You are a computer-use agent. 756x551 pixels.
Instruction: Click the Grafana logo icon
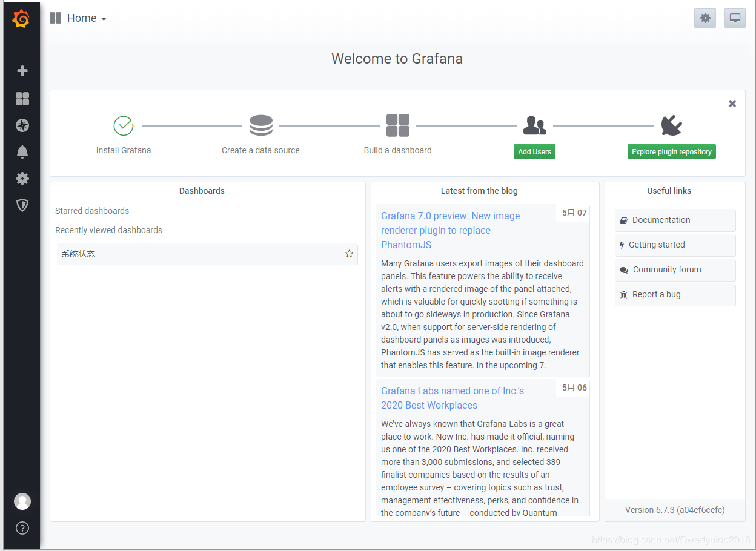tap(21, 19)
